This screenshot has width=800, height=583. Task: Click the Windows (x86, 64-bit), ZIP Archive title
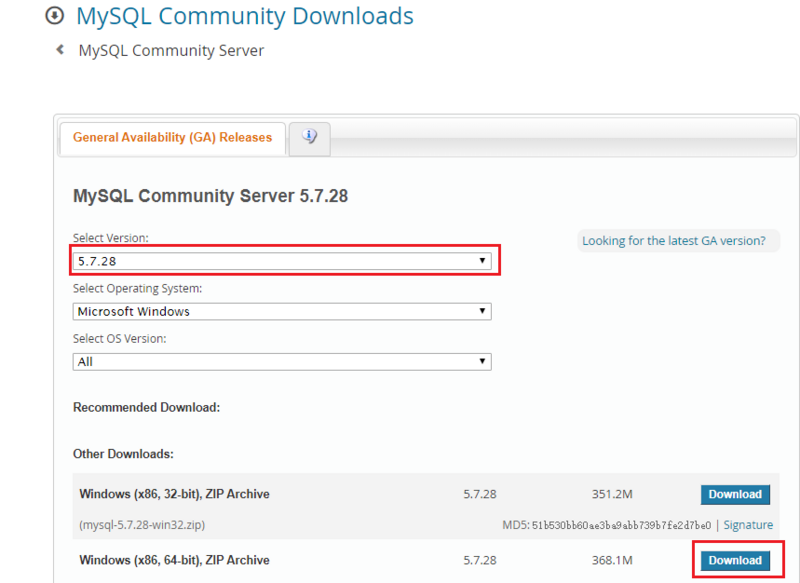click(x=174, y=560)
